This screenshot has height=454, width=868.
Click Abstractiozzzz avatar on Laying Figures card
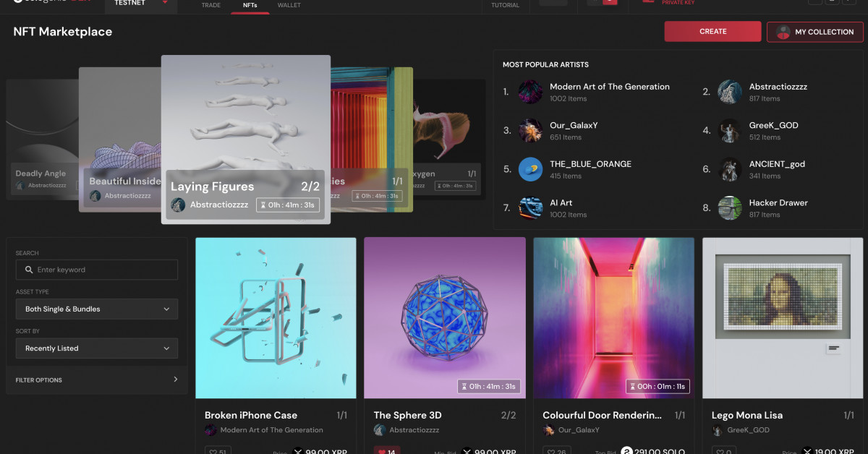pos(178,205)
